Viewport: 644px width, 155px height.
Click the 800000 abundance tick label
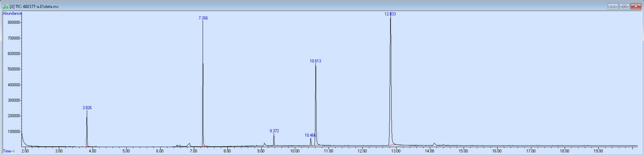pyautogui.click(x=14, y=22)
